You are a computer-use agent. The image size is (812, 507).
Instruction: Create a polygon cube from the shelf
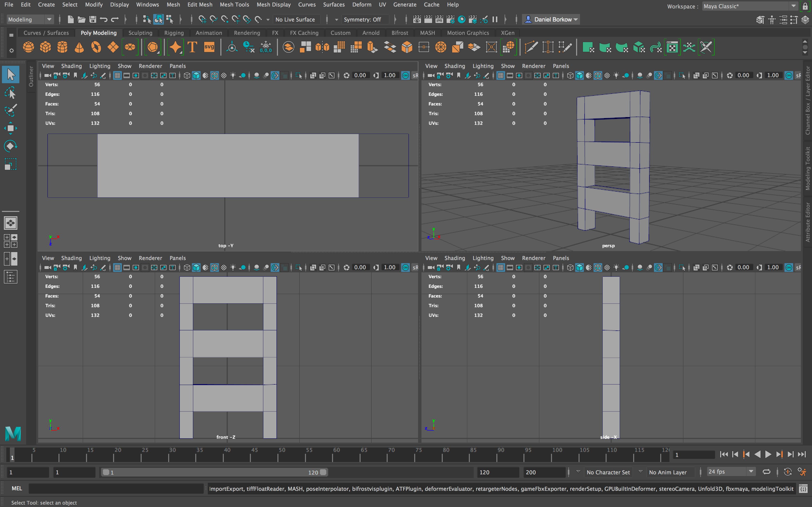[45, 47]
